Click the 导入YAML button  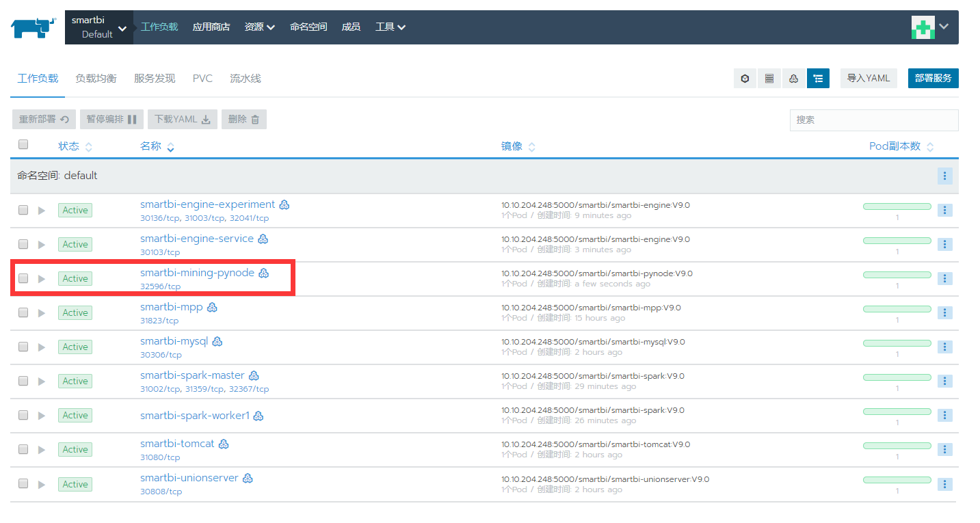(x=869, y=79)
